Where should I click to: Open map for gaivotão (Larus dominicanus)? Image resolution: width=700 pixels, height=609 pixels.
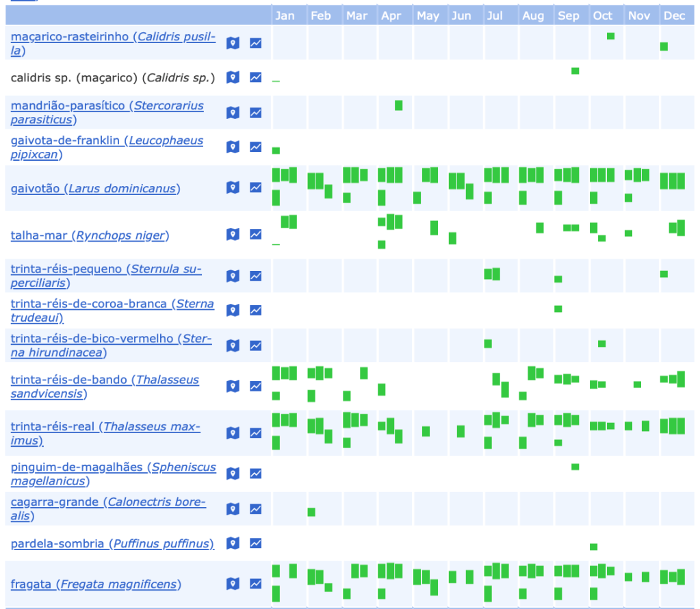233,188
